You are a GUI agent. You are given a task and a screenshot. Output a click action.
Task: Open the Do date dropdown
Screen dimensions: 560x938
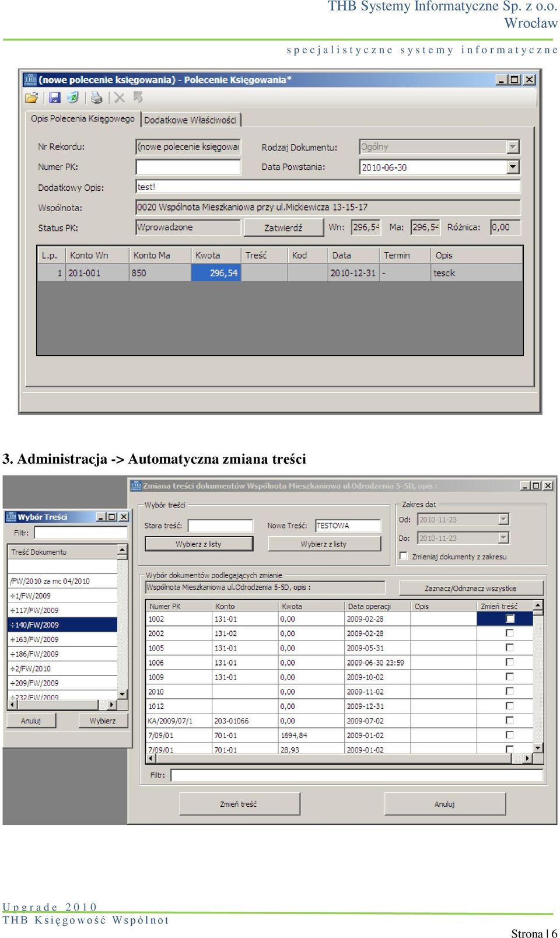[503, 538]
